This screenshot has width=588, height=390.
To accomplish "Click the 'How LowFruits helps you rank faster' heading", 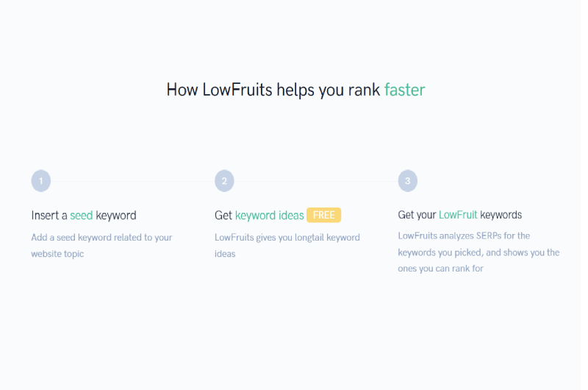I will coord(295,90).
